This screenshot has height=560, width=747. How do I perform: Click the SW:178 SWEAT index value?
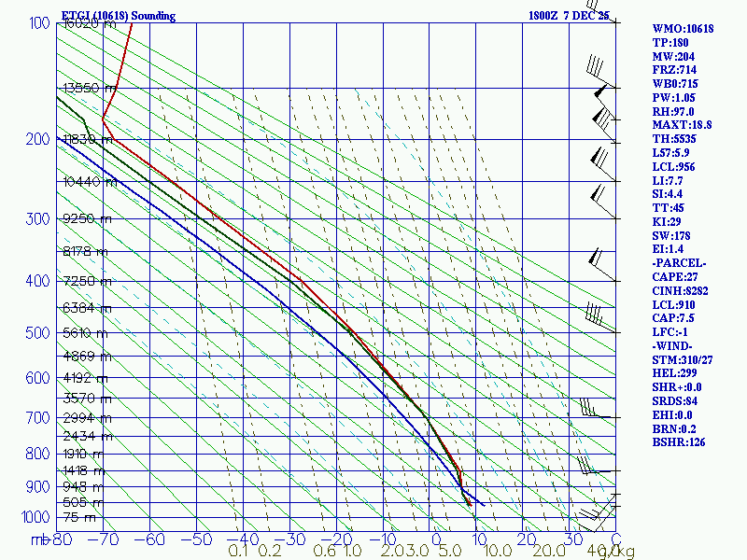671,235
